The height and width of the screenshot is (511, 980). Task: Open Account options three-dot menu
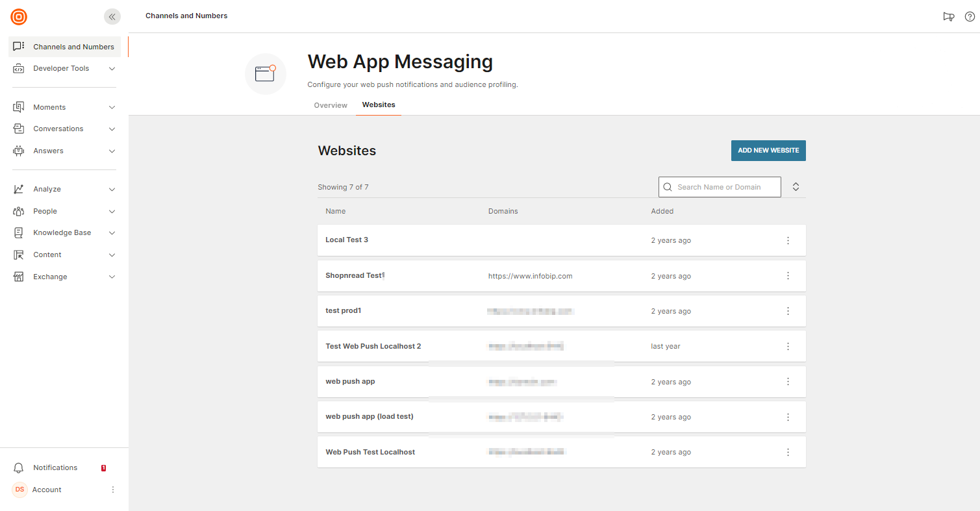[x=112, y=490]
